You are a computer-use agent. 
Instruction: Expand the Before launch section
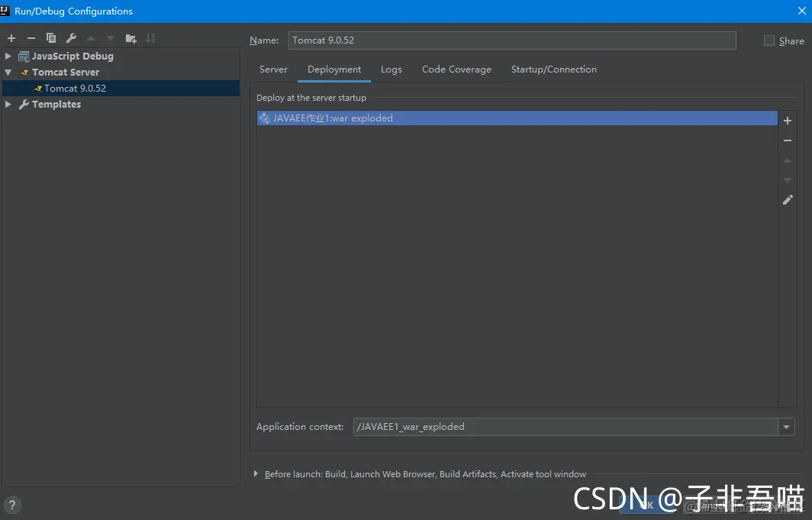click(x=256, y=473)
